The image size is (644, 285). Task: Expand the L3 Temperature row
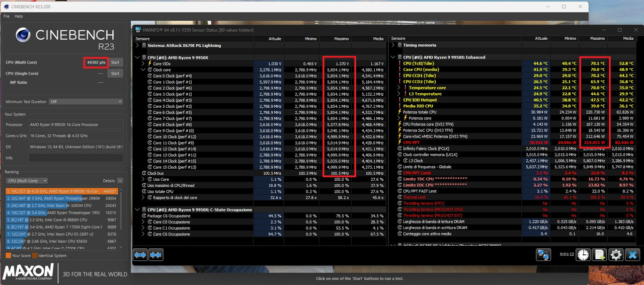[398, 94]
